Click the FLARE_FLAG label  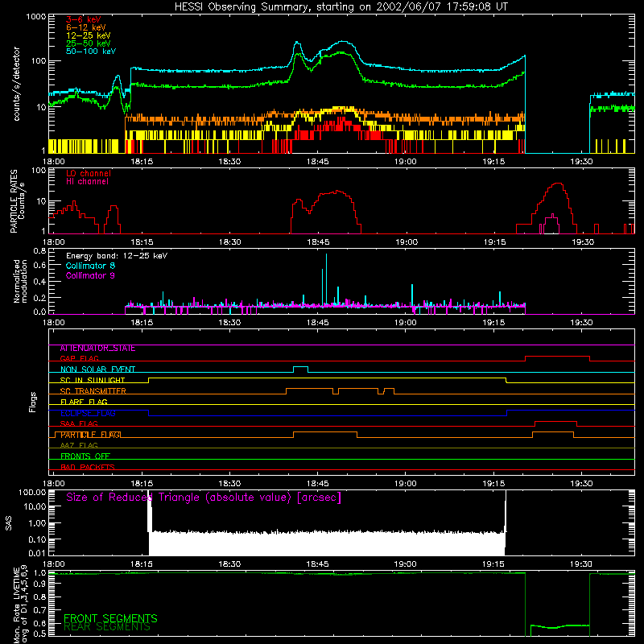coord(84,402)
